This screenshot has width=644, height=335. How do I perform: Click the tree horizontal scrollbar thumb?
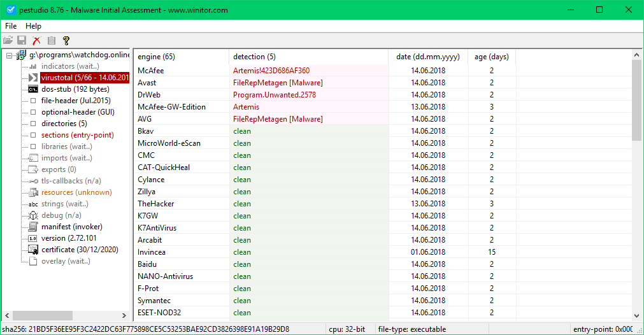(x=43, y=315)
